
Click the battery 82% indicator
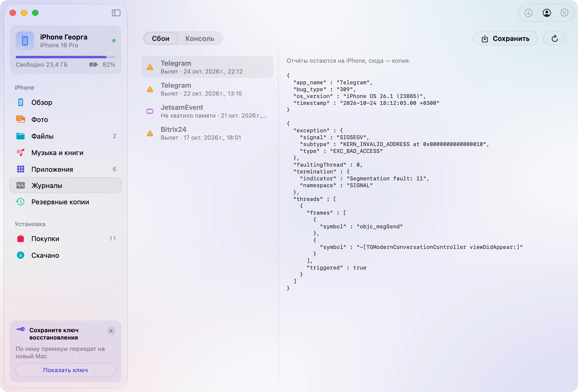102,64
